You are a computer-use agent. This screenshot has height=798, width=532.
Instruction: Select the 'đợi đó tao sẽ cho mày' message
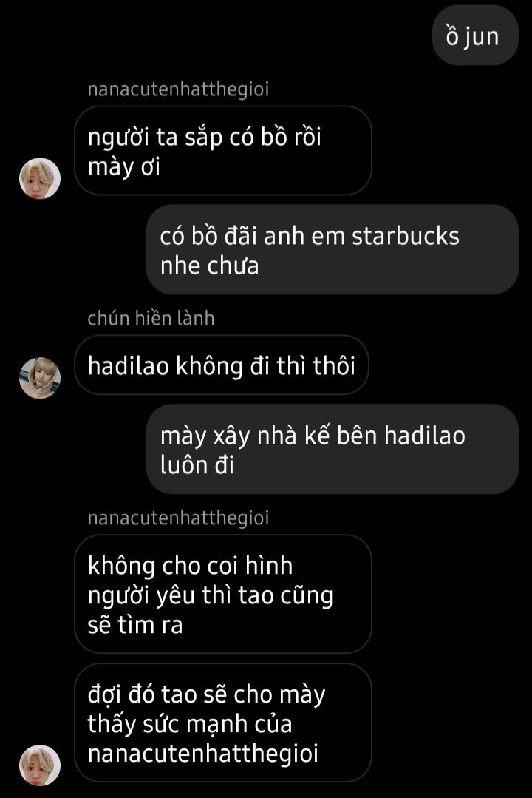pyautogui.click(x=222, y=723)
